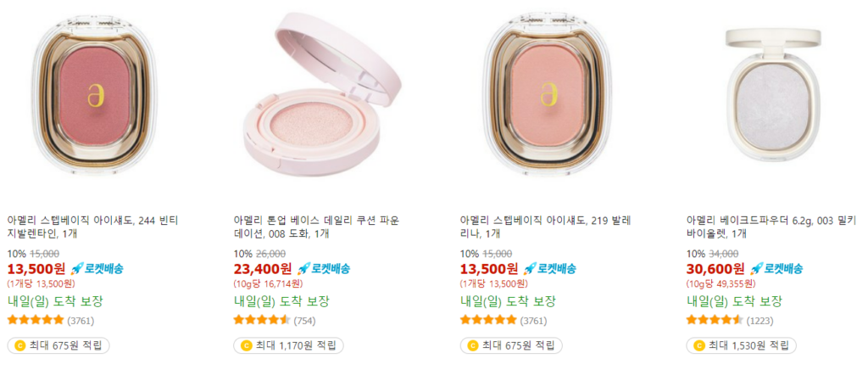This screenshot has height=381, width=868.
Task: Click the 로켓배송 badge on 219 발레리나 item
Action: point(549,269)
